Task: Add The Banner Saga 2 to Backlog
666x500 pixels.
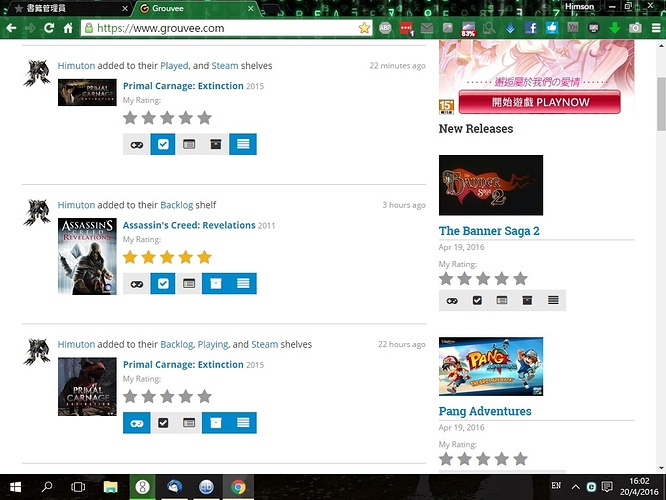Action: pos(527,301)
